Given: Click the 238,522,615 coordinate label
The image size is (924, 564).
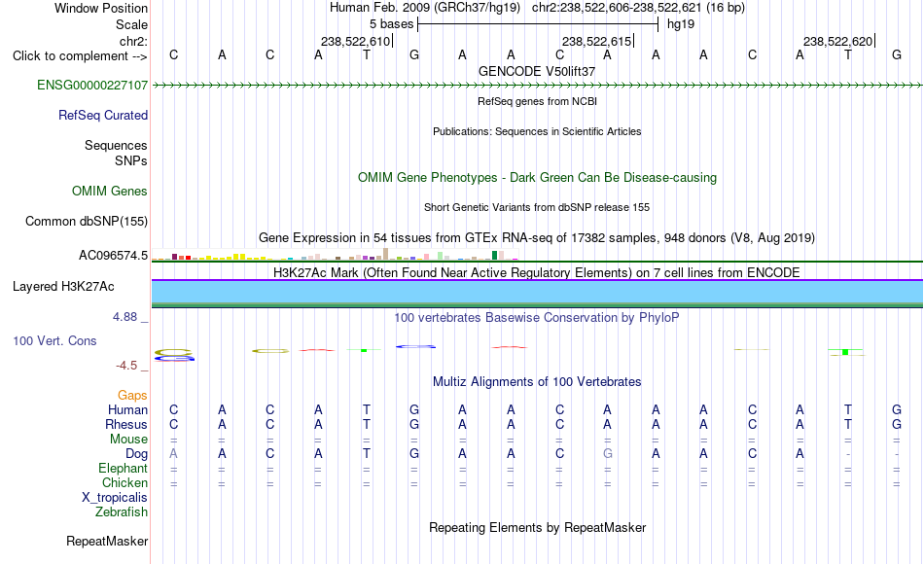Looking at the screenshot, I should (596, 41).
